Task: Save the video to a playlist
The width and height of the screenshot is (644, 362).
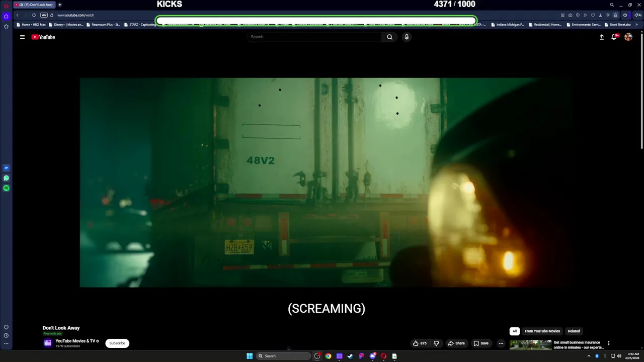Action: [481, 343]
